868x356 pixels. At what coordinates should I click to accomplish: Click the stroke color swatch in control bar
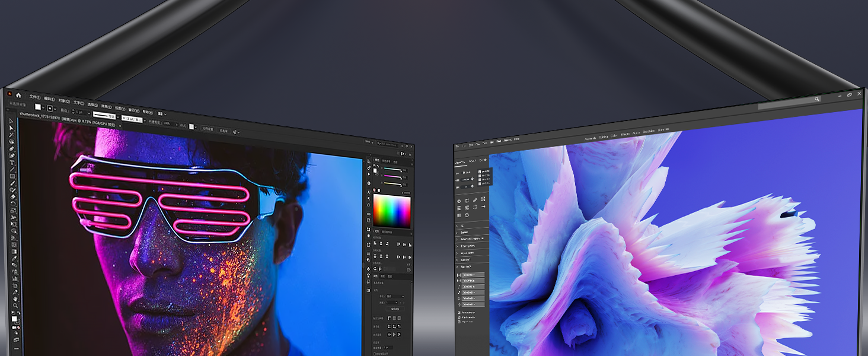(50, 109)
